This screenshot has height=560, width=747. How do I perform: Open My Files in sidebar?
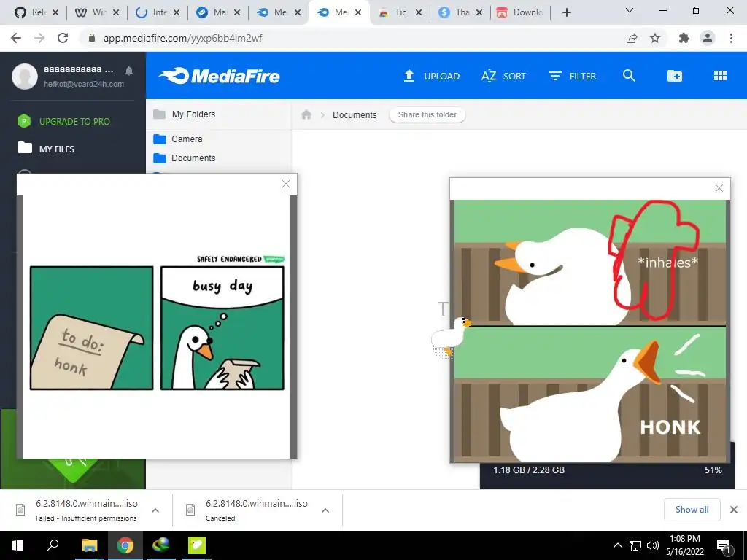(46, 149)
